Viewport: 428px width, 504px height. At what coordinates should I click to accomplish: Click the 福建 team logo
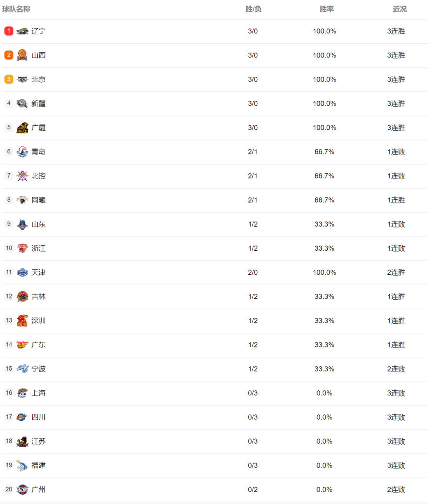[x=22, y=465]
